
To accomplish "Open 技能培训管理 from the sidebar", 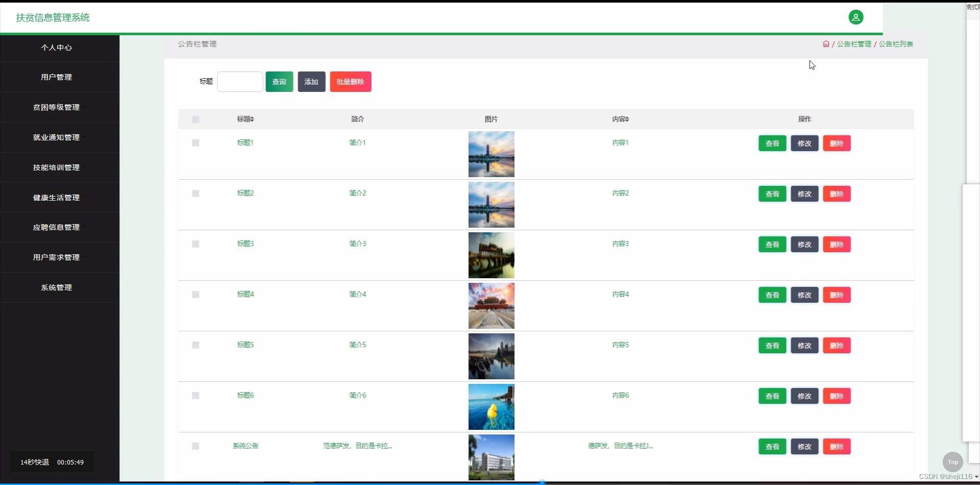I will click(x=56, y=167).
